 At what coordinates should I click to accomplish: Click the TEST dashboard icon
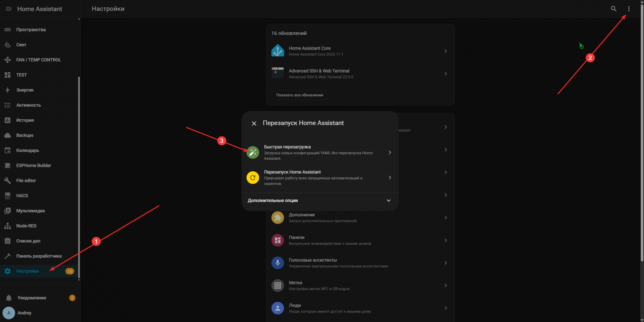tap(7, 75)
